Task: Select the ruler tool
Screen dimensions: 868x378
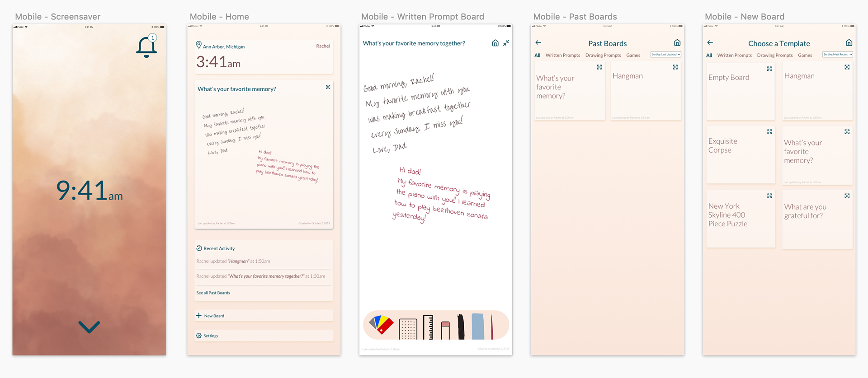Action: pos(428,327)
